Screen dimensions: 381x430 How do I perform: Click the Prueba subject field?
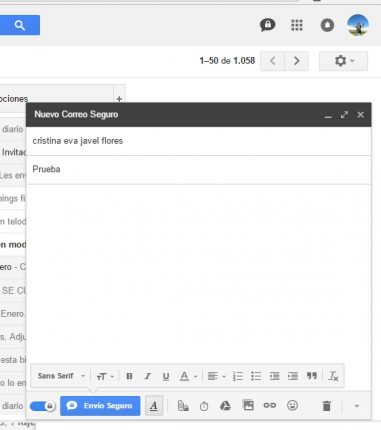pos(198,169)
